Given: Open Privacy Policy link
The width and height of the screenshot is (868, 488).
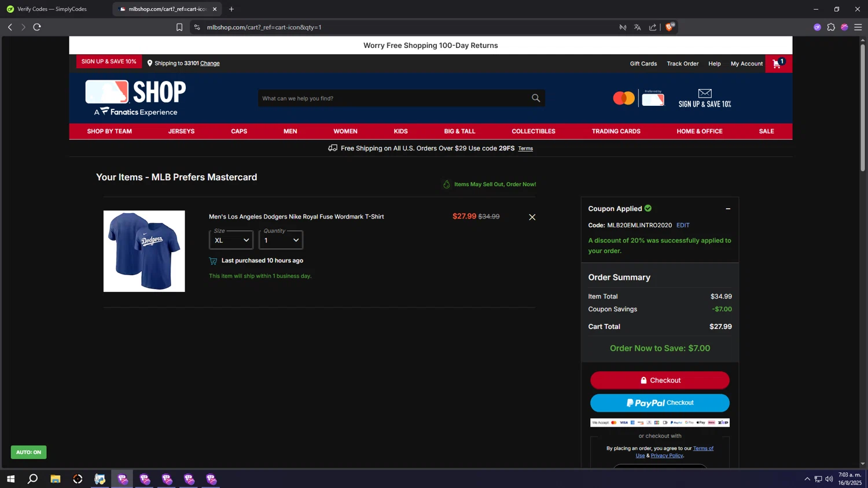Looking at the screenshot, I should pyautogui.click(x=667, y=456).
